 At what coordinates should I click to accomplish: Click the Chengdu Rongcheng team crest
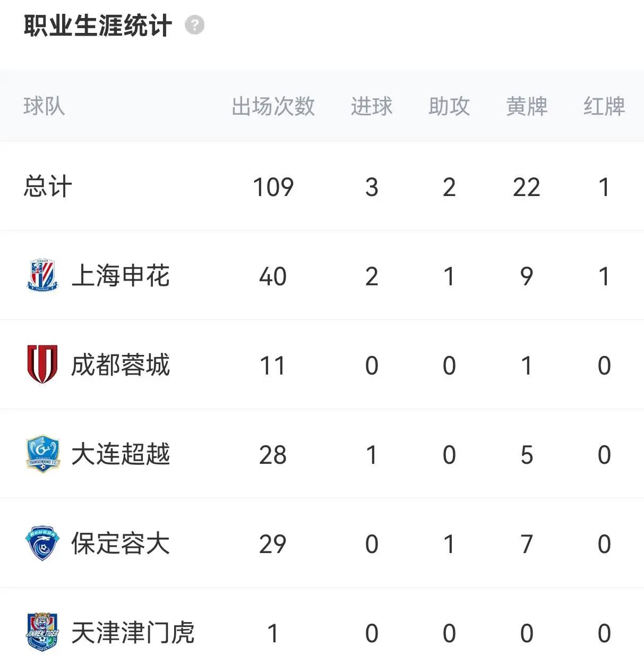[x=42, y=364]
